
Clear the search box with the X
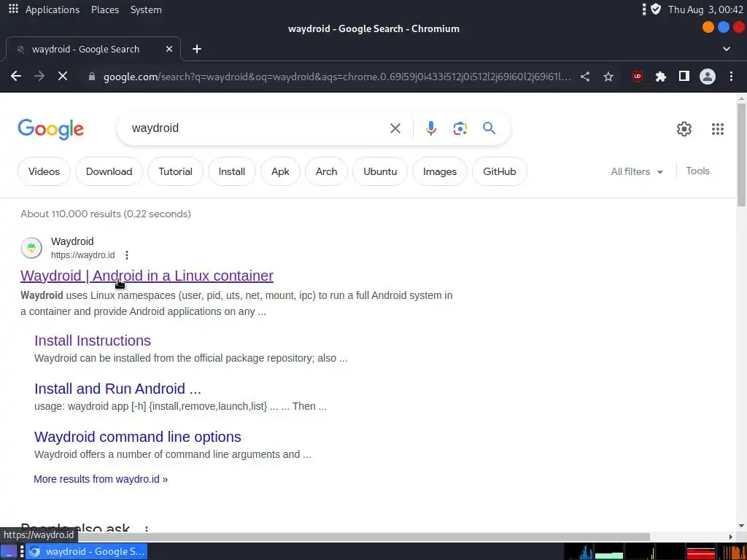[395, 128]
